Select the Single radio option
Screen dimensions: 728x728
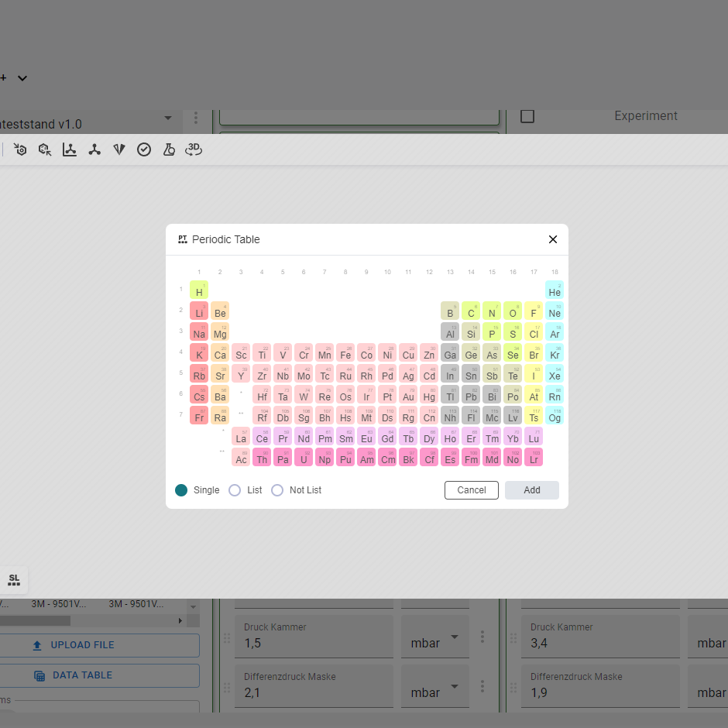click(x=181, y=490)
